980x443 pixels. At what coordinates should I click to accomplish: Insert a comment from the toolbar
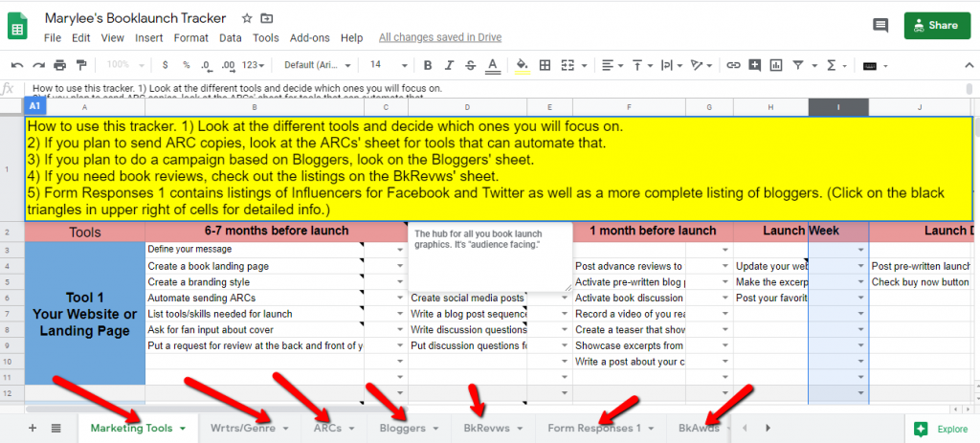tap(755, 65)
